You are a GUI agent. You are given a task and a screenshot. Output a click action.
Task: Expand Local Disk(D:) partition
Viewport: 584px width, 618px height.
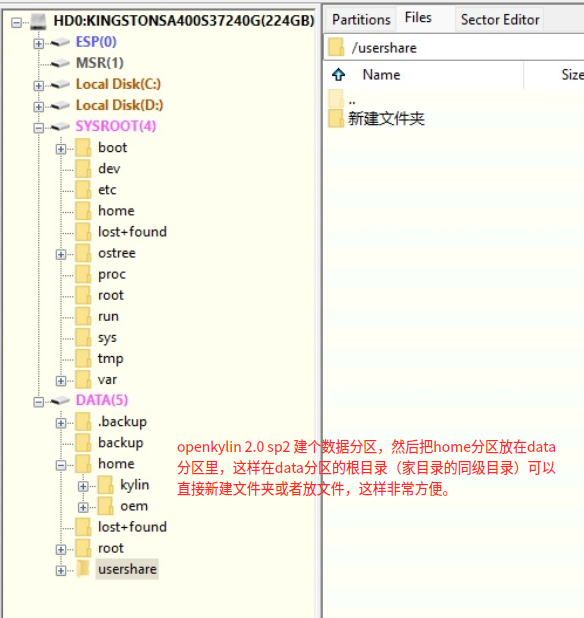[39, 107]
